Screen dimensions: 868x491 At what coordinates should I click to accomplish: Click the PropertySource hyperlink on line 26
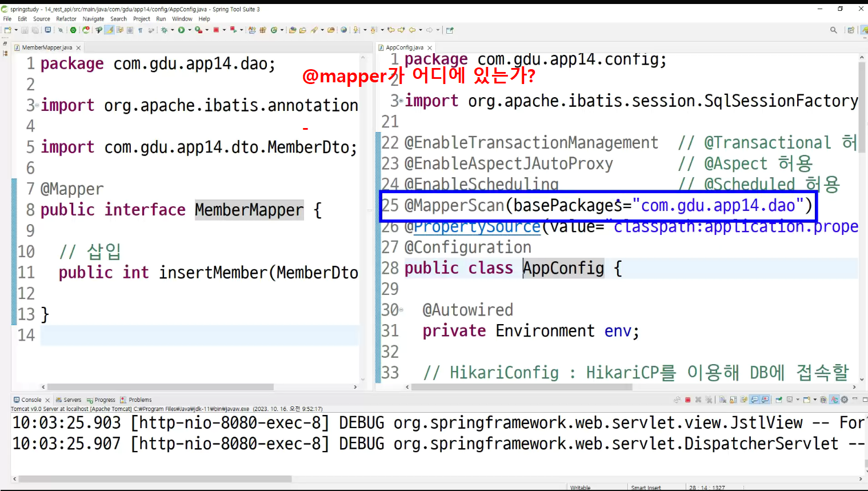pos(477,227)
